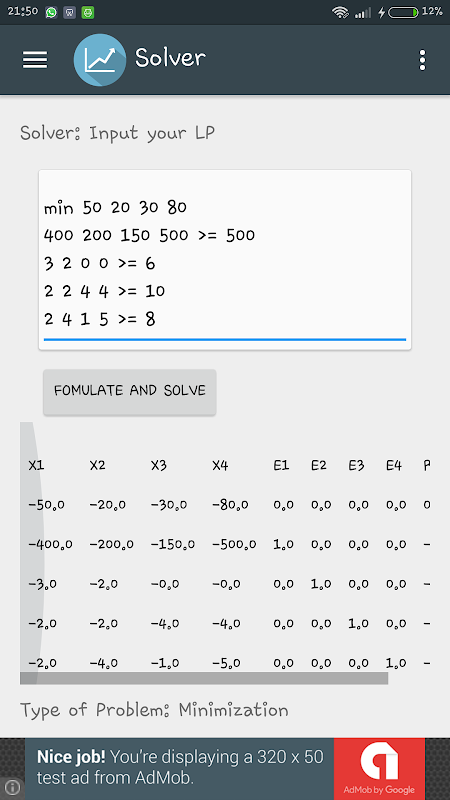
Task: Click the -400.0 tableau cell
Action: click(x=51, y=544)
